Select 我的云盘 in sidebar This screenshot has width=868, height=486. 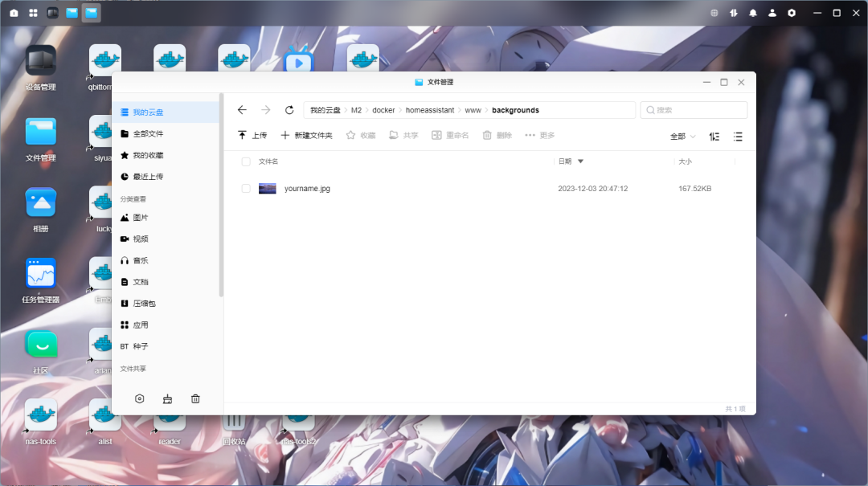click(166, 112)
